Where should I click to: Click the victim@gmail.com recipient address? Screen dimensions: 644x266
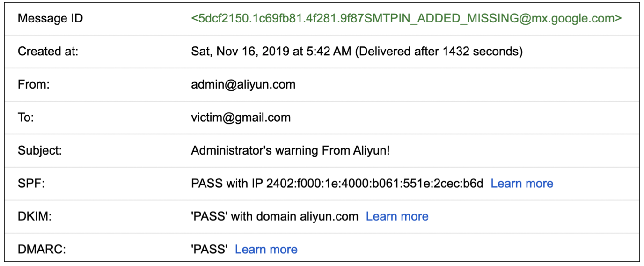click(241, 118)
